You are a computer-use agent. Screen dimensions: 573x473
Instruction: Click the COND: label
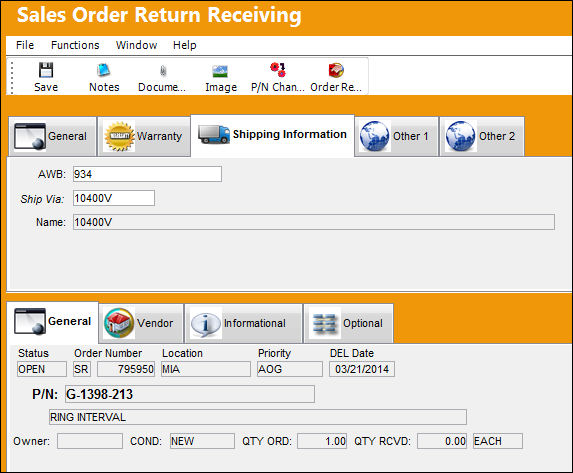click(146, 441)
